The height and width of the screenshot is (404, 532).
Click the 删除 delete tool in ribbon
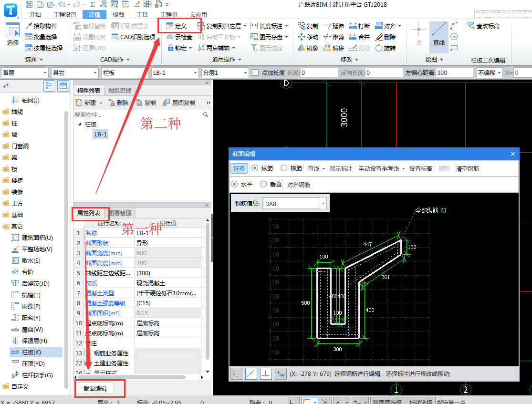tap(386, 37)
